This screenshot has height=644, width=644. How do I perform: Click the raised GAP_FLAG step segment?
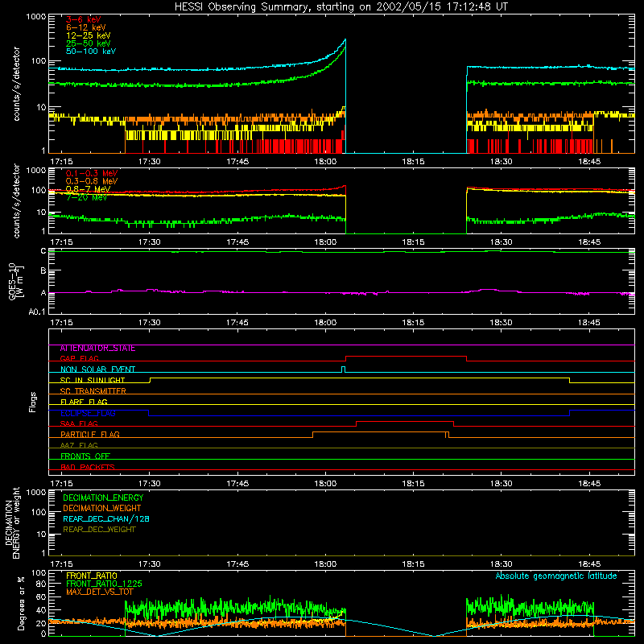407,357
